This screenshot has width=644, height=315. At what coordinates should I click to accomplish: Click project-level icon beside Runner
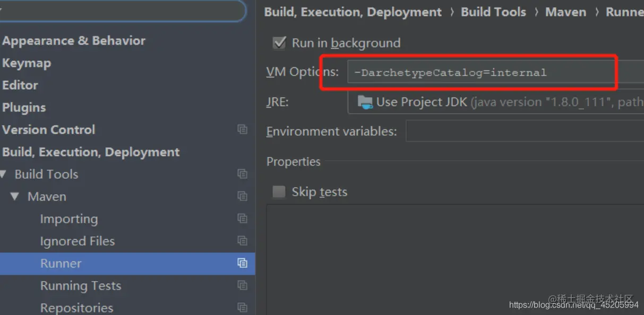pos(243,263)
